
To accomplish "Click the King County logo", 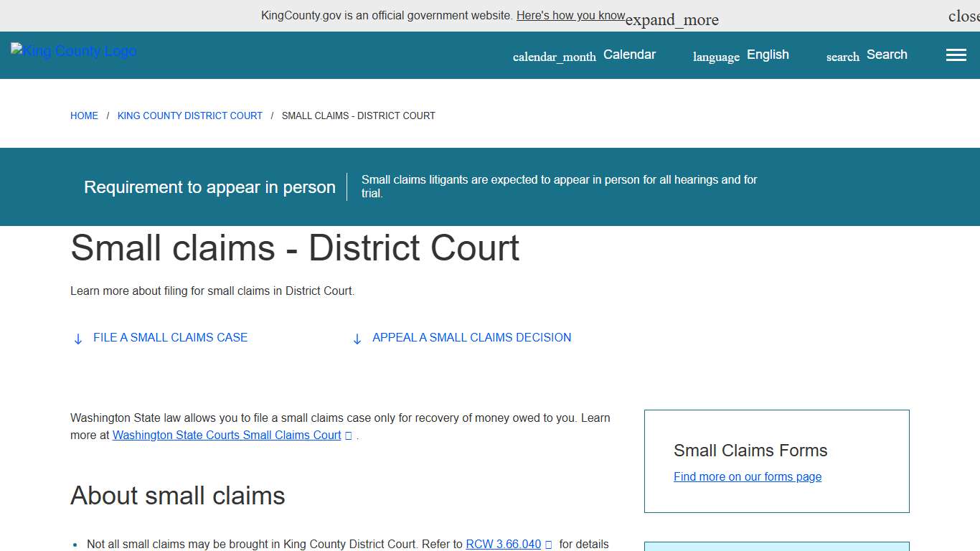I will (73, 50).
